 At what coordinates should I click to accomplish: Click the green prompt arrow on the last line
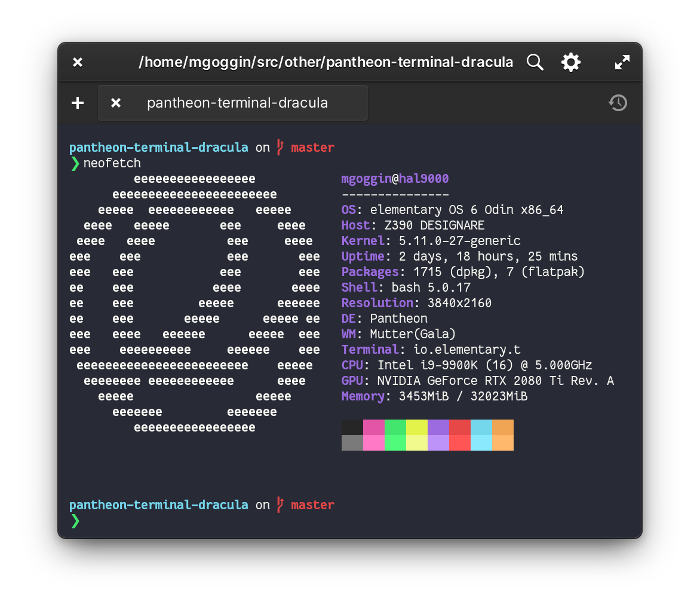[x=75, y=521]
